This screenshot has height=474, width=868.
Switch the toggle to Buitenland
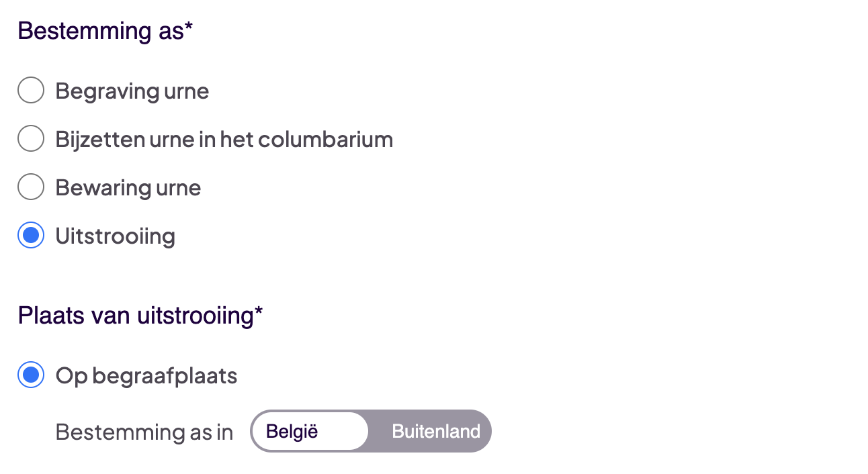[x=436, y=431]
